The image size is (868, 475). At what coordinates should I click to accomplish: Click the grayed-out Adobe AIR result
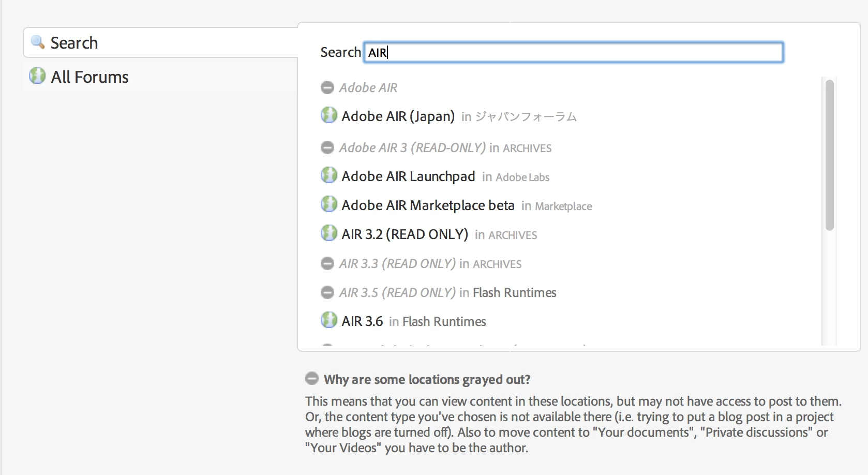[368, 87]
